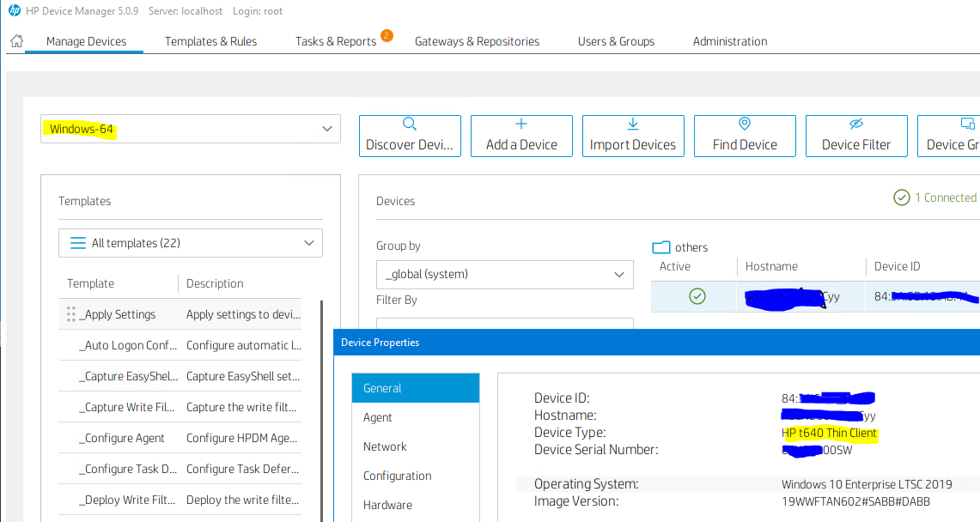Select the _Capture Write Fil... template

pyautogui.click(x=126, y=407)
